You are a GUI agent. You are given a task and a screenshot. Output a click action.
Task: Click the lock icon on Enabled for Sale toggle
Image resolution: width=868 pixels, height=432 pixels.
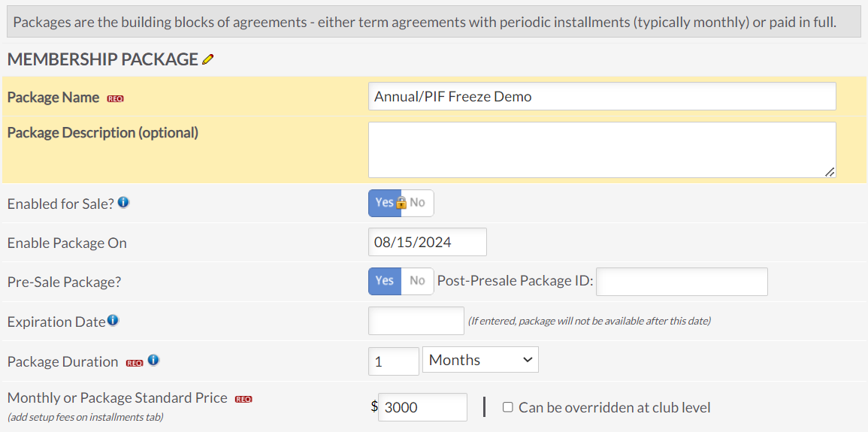click(401, 202)
